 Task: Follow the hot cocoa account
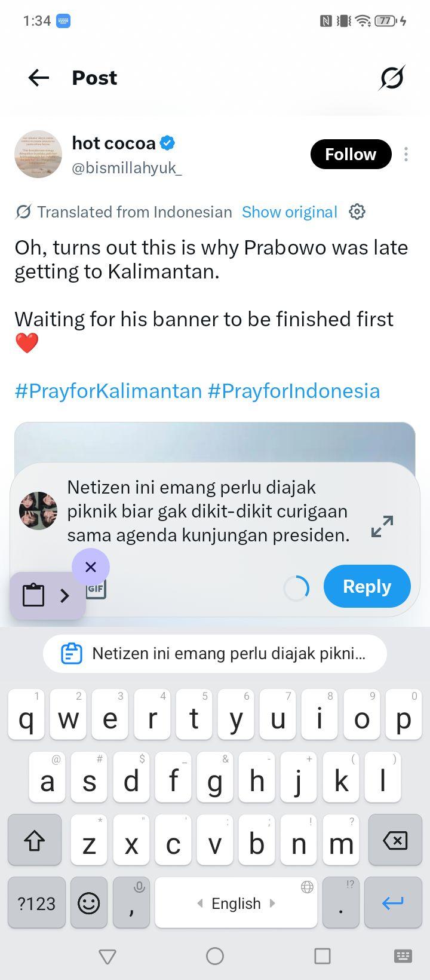pos(351,154)
